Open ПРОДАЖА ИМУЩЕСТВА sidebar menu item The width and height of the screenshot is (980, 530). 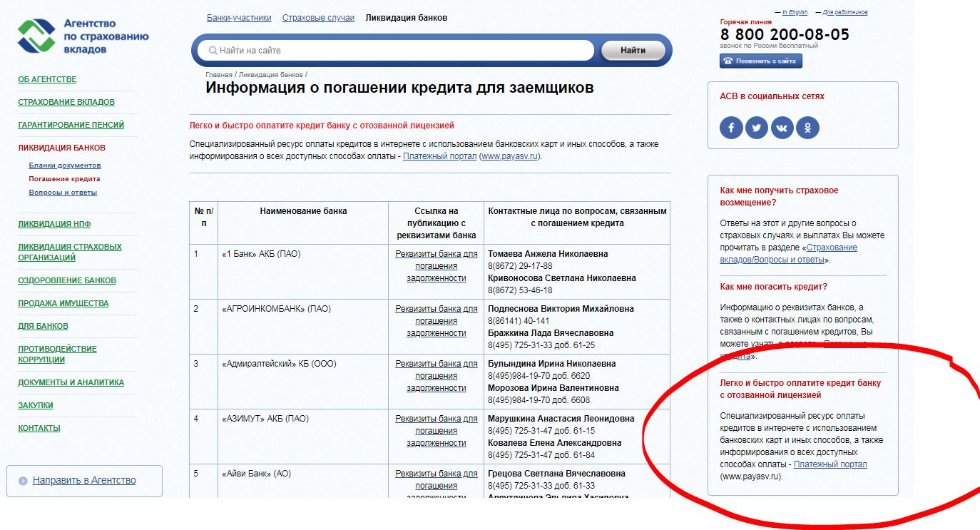click(x=63, y=303)
